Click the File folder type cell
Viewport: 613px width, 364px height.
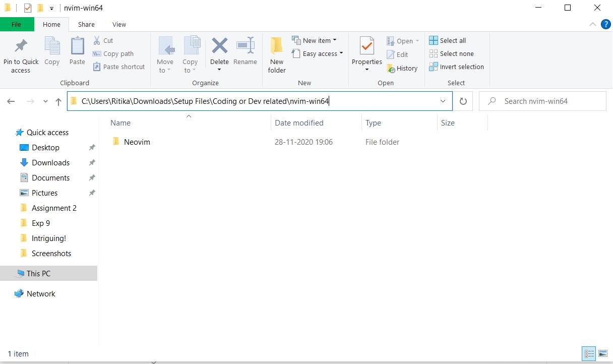tap(382, 142)
